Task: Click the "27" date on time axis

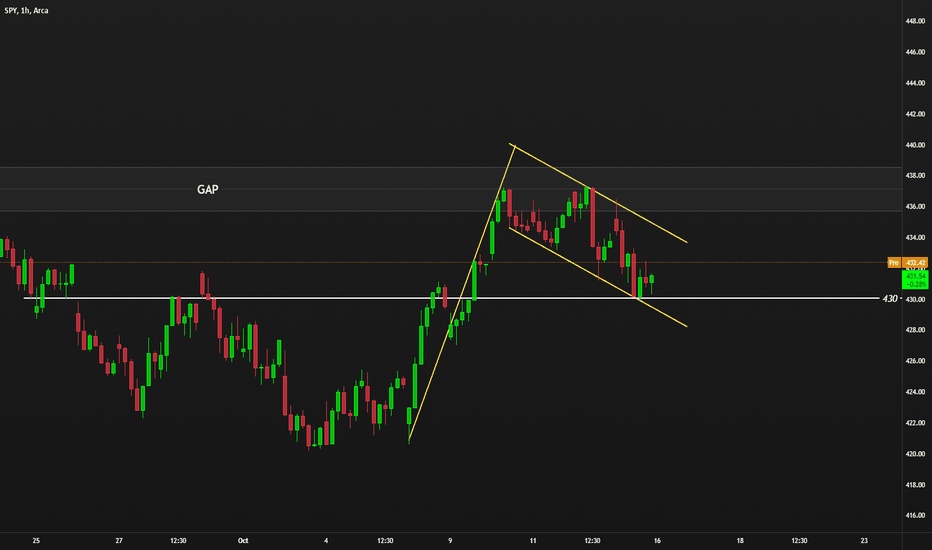Action: pyautogui.click(x=119, y=540)
